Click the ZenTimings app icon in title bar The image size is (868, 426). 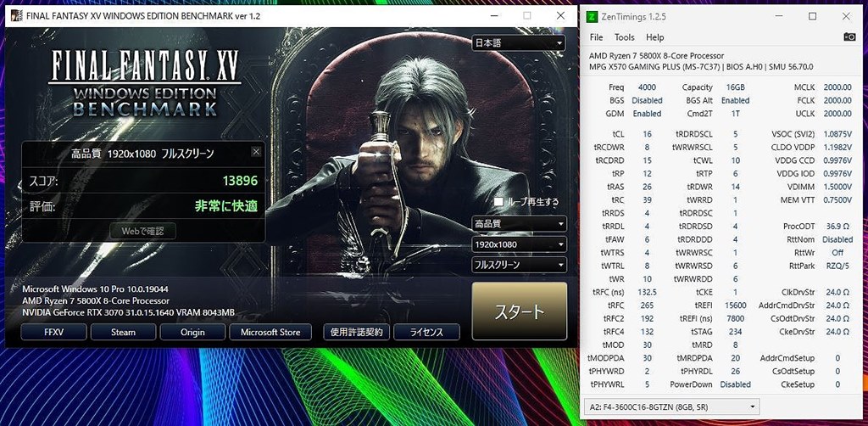(591, 17)
